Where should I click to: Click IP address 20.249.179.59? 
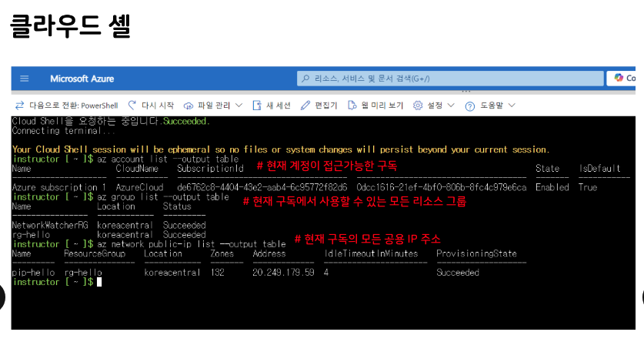283,273
